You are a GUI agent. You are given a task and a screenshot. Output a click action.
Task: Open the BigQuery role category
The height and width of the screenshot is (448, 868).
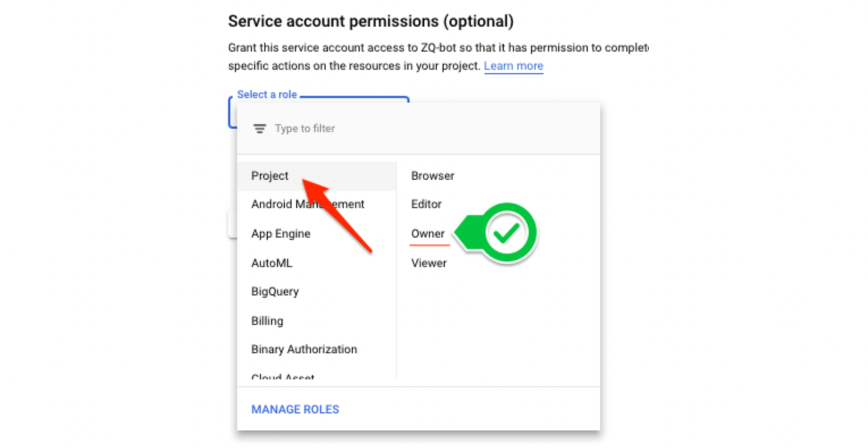click(275, 291)
